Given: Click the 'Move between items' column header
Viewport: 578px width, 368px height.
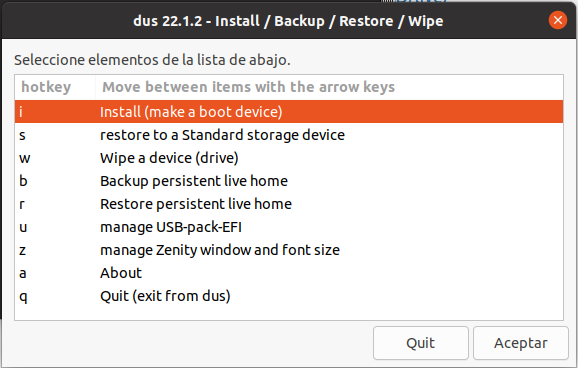Looking at the screenshot, I should click(329, 87).
